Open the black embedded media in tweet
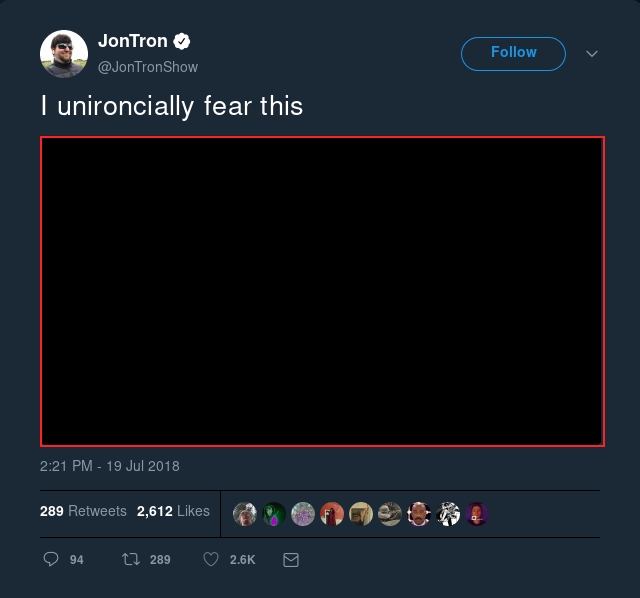This screenshot has width=640, height=598. [322, 291]
